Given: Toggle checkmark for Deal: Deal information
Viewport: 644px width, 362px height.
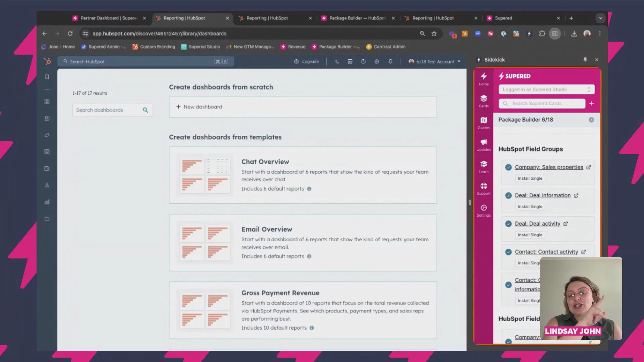Looking at the screenshot, I should pyautogui.click(x=508, y=195).
